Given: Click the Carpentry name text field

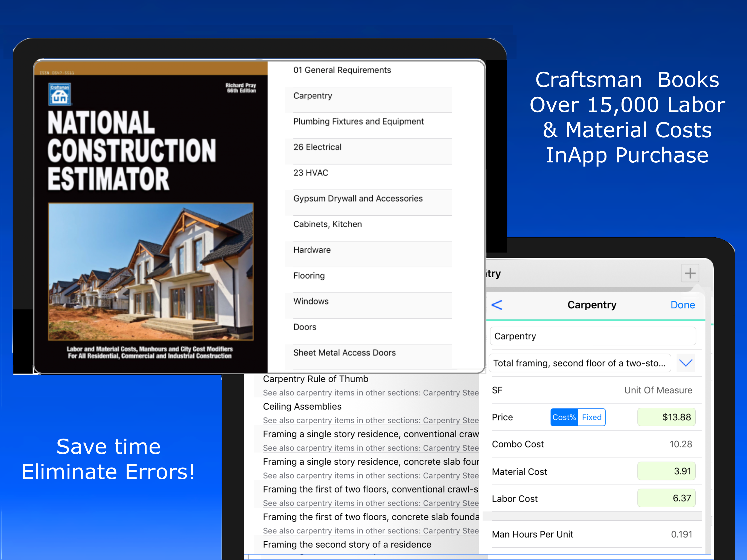Looking at the screenshot, I should pyautogui.click(x=593, y=336).
